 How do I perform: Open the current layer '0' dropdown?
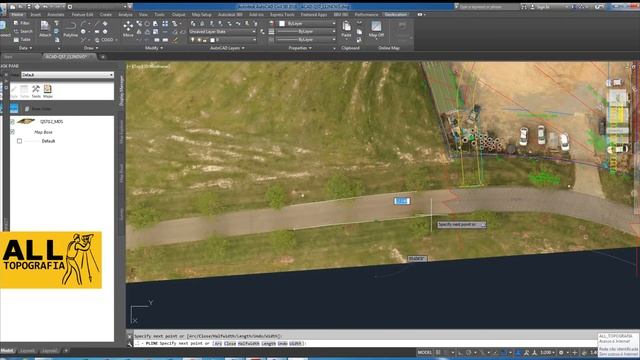point(222,40)
